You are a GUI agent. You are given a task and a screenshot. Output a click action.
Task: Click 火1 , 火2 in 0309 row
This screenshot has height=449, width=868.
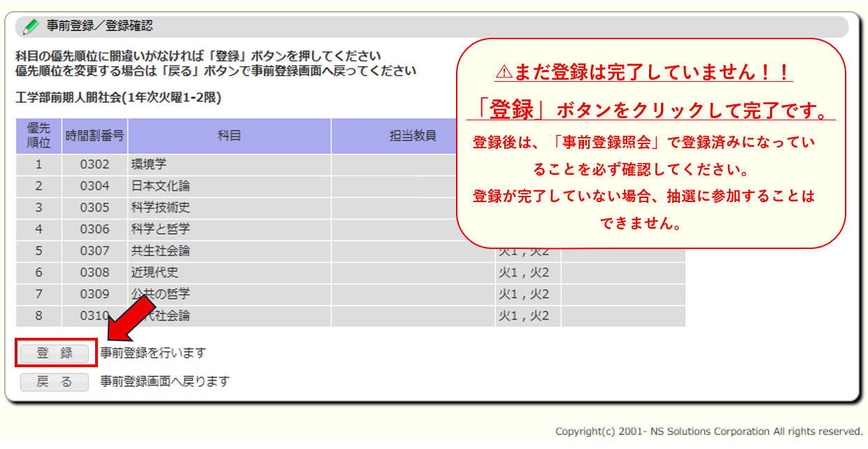pyautogui.click(x=523, y=294)
